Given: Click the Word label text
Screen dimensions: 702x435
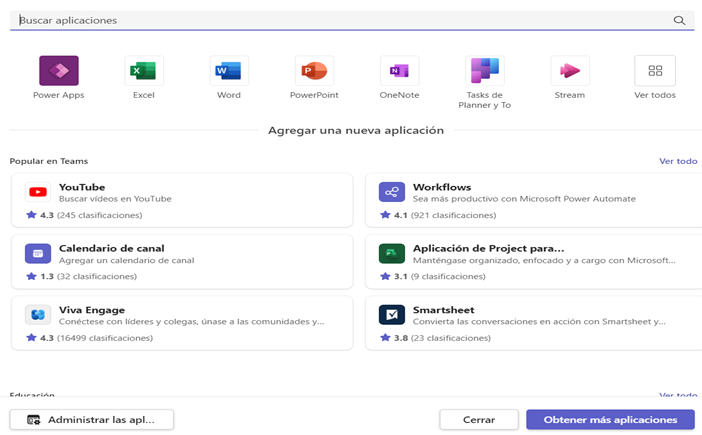Looking at the screenshot, I should pos(229,95).
